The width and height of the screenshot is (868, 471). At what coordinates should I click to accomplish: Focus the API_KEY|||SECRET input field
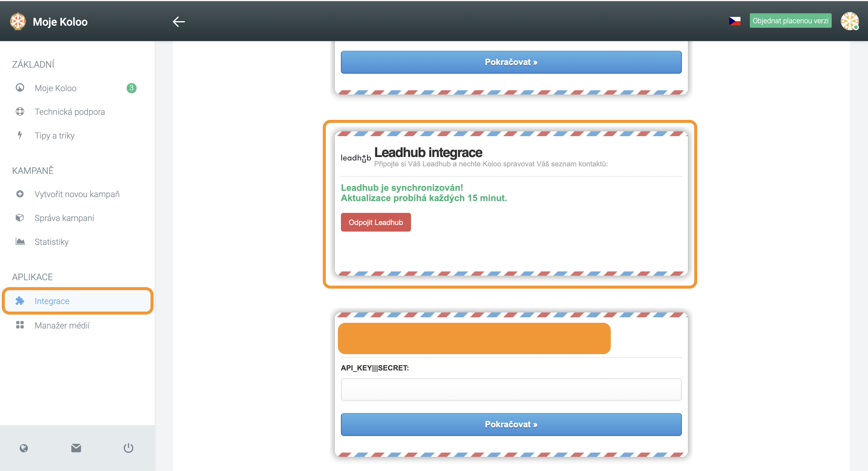click(x=511, y=389)
